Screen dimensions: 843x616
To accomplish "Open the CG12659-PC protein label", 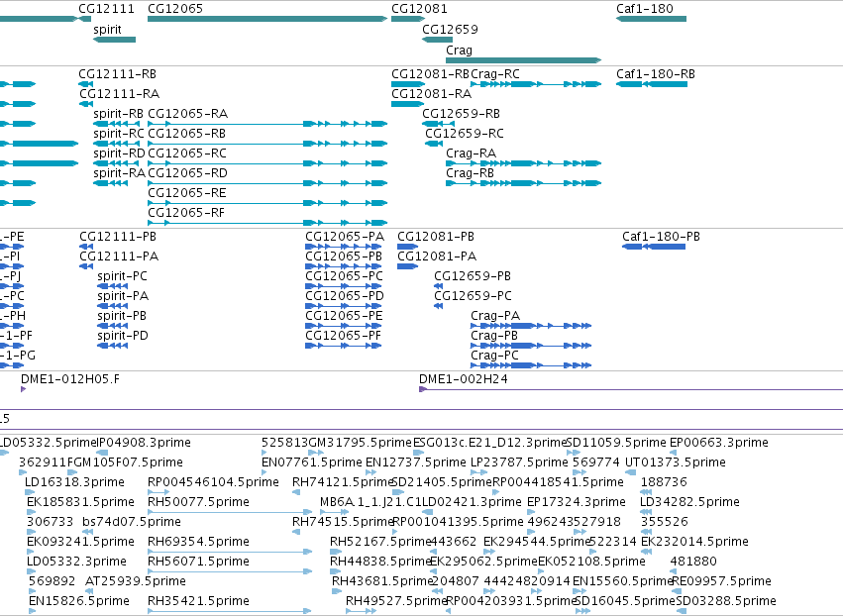I will (474, 296).
